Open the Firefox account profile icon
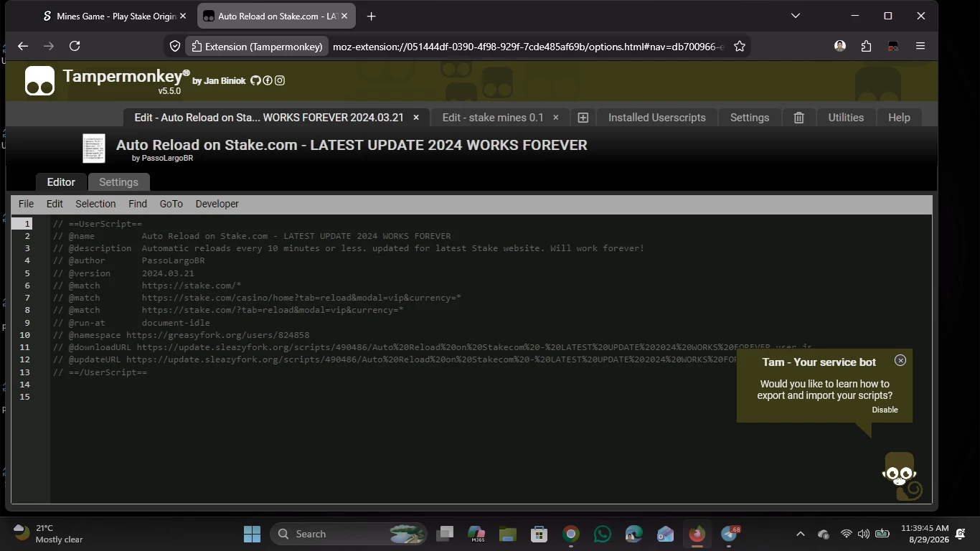 coord(840,46)
